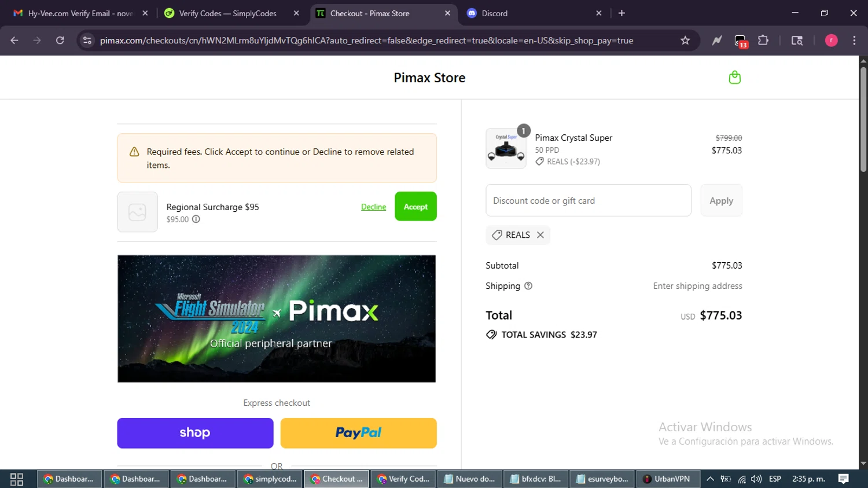Pay with PayPal express checkout
868x488 pixels.
point(358,433)
